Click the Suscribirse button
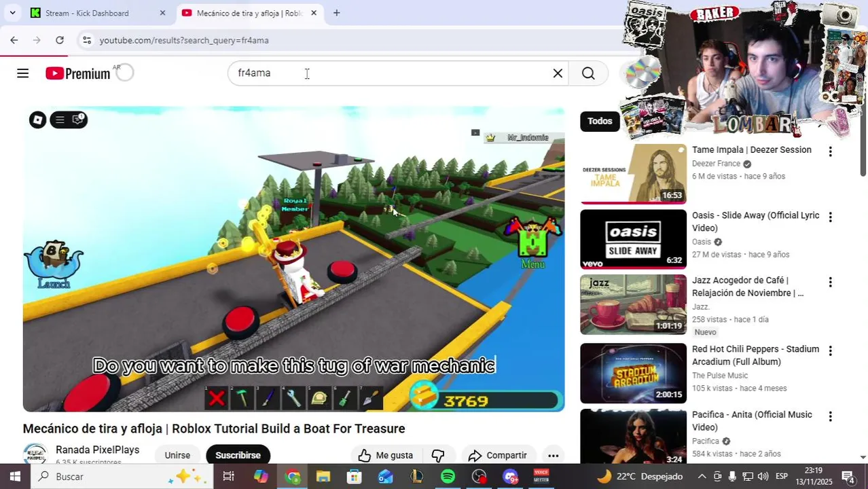The image size is (868, 489). pos(238,455)
